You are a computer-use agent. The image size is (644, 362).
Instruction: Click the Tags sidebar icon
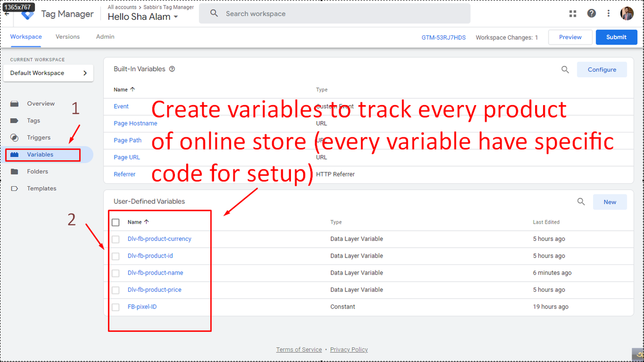14,121
